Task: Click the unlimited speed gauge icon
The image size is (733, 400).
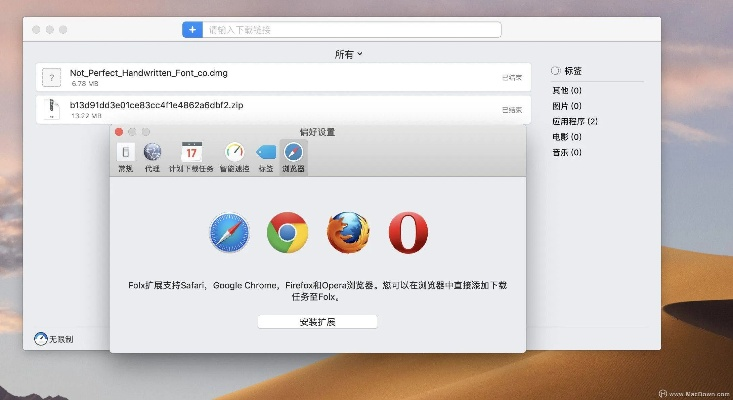Action: (x=41, y=339)
